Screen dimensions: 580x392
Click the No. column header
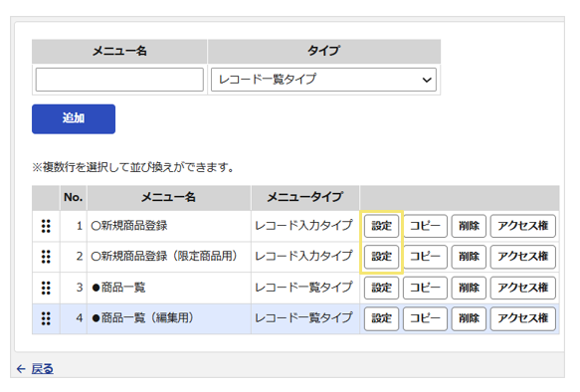[x=74, y=198]
